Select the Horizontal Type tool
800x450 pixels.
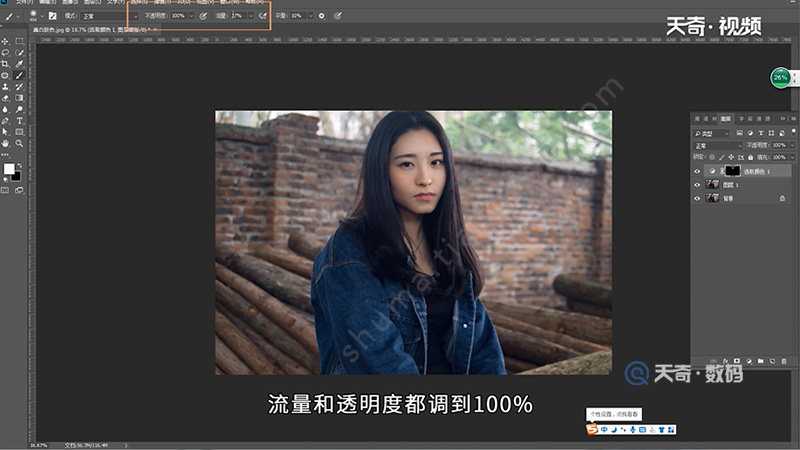19,121
